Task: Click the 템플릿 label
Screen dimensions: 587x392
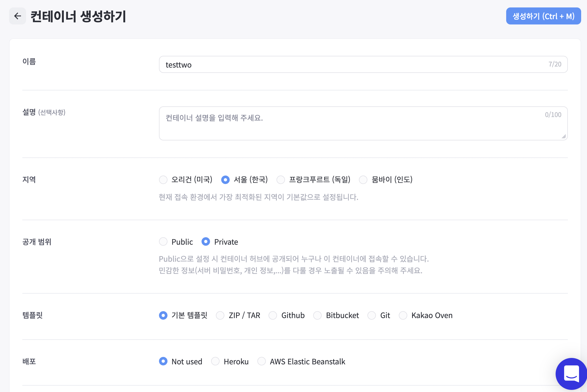Action: [x=32, y=315]
